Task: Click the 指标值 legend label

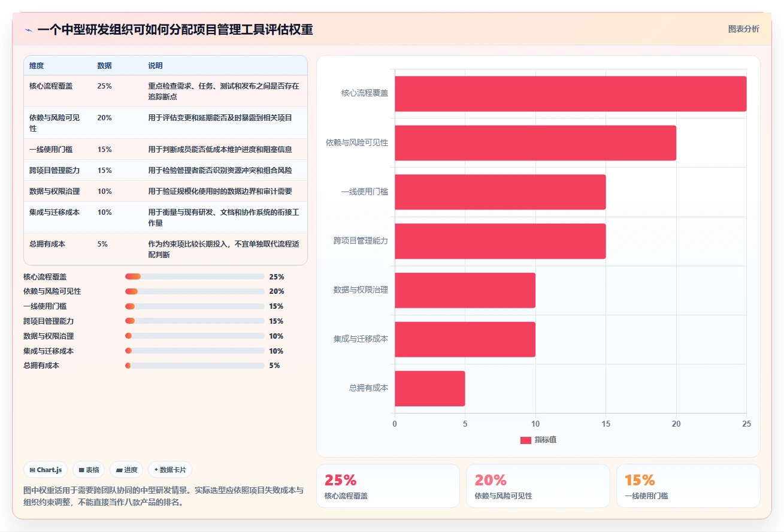Action: tap(546, 440)
